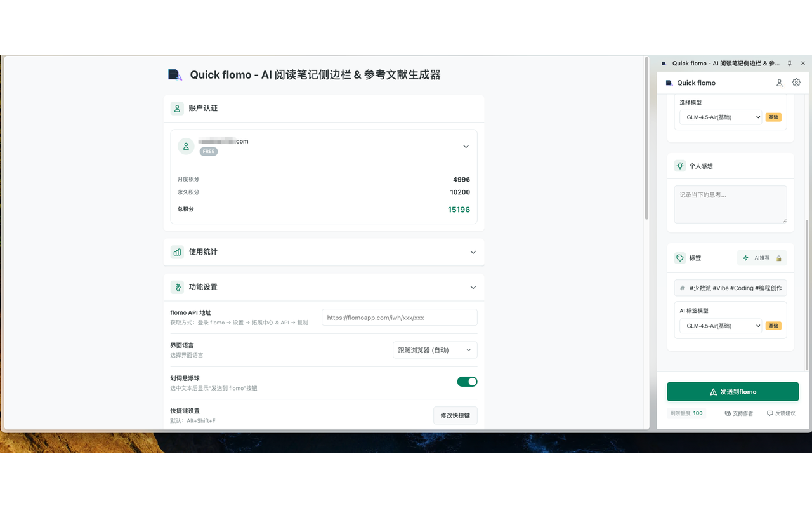Image resolution: width=812 pixels, height=508 pixels.
Task: Click the lock icon on AI推荐
Action: coord(779,258)
